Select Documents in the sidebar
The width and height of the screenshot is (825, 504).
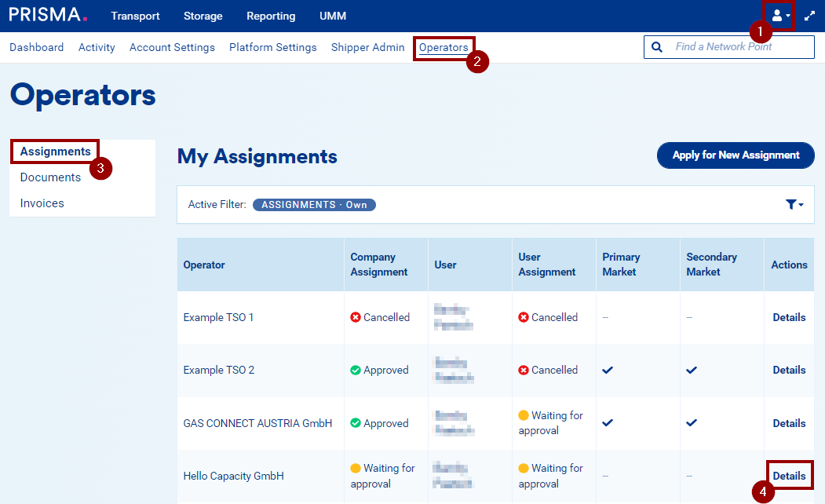[50, 177]
